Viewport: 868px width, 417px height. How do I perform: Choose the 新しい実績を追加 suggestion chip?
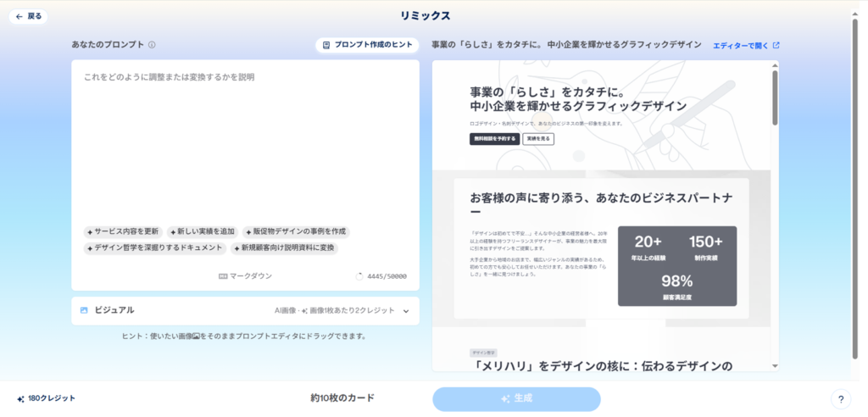click(202, 231)
